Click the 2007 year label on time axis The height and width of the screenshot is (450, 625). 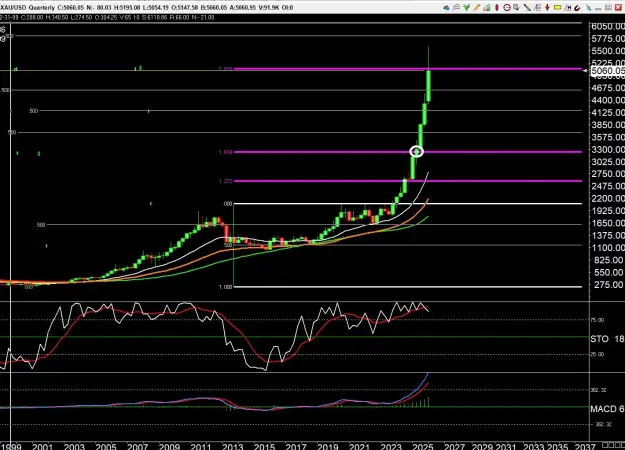(138, 446)
